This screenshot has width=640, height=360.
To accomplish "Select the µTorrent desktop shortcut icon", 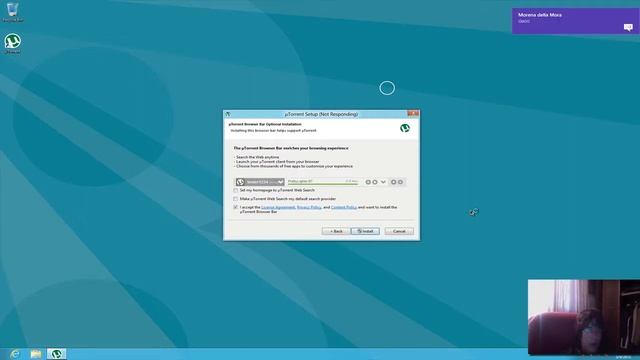I will [x=13, y=43].
